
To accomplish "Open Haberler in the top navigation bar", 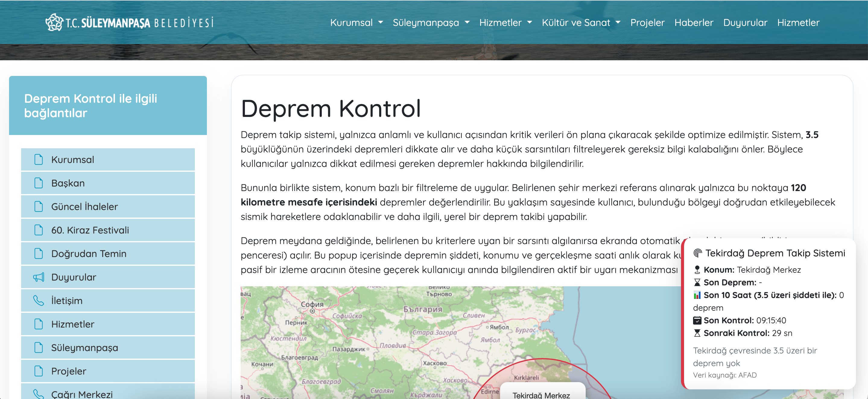I will pos(694,23).
